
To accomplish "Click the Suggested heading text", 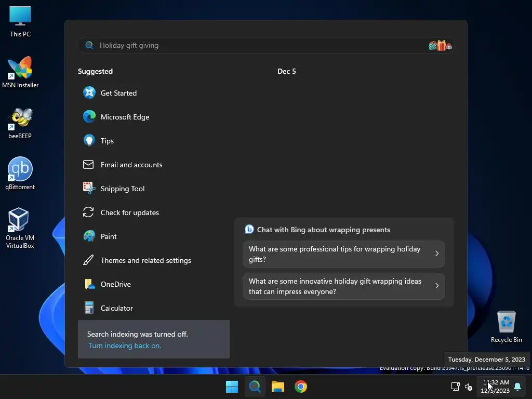I will click(x=96, y=71).
